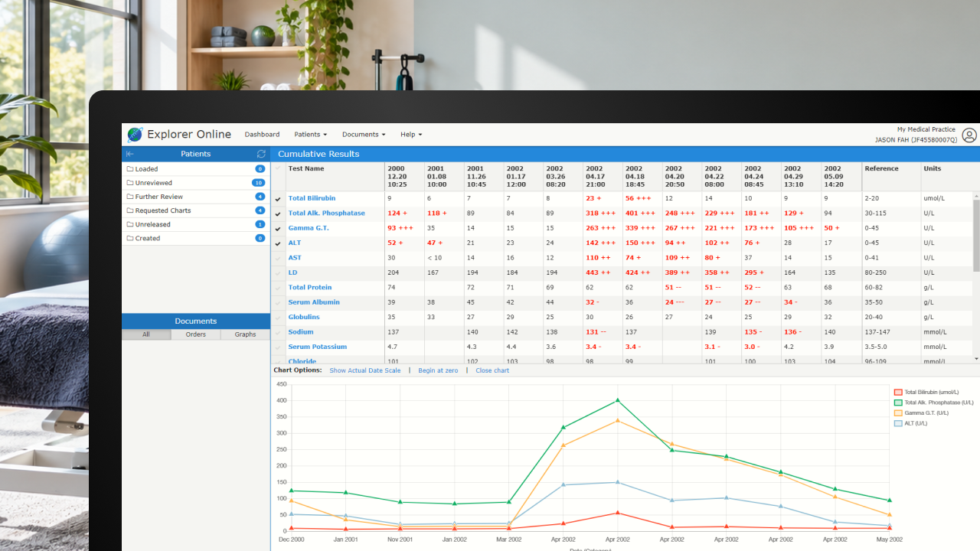Select the All documents tab
Screen dimensions: 980x551
click(x=146, y=334)
